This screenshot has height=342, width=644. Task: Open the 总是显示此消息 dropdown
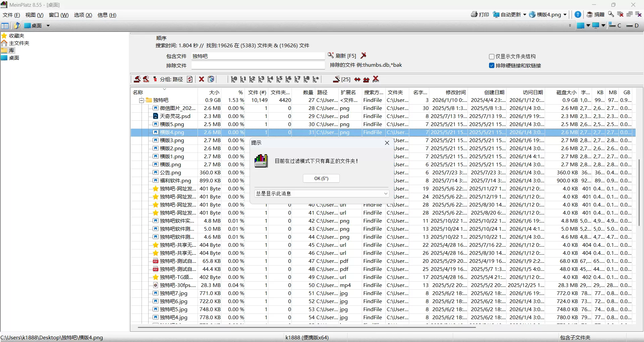coord(385,193)
